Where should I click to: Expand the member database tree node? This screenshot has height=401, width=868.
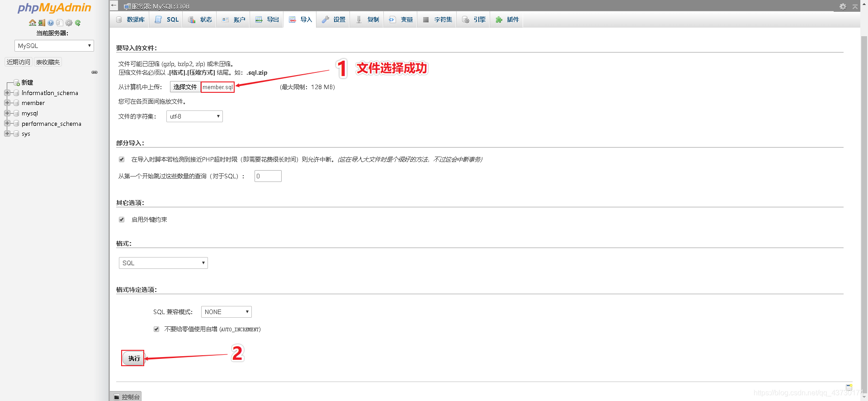click(7, 103)
